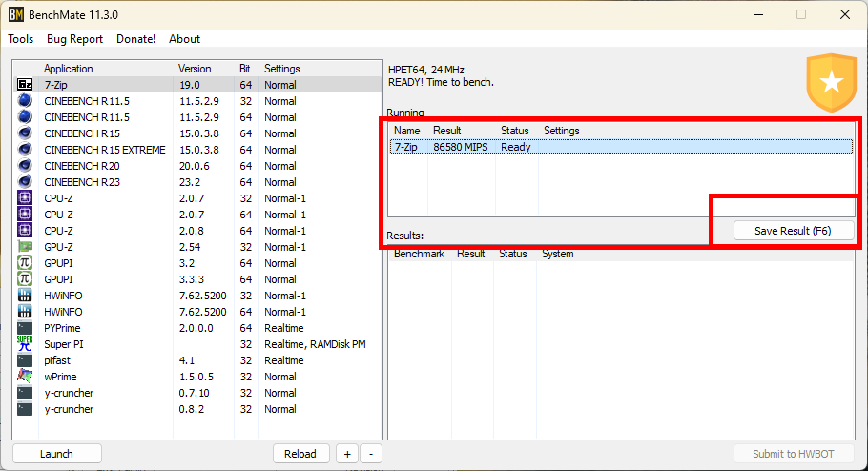Click the "HPET64, 24 MHz" status text
Screen dimensions: 868x471
[426, 70]
